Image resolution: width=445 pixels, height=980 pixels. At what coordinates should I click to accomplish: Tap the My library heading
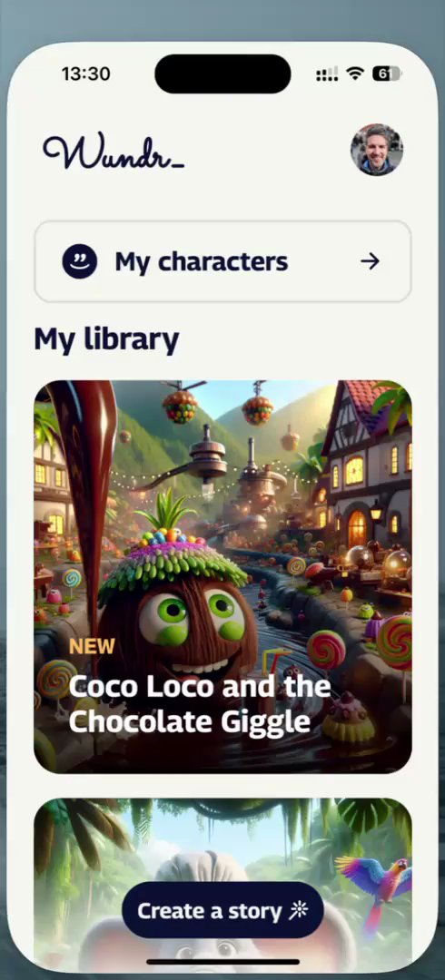[x=106, y=340]
